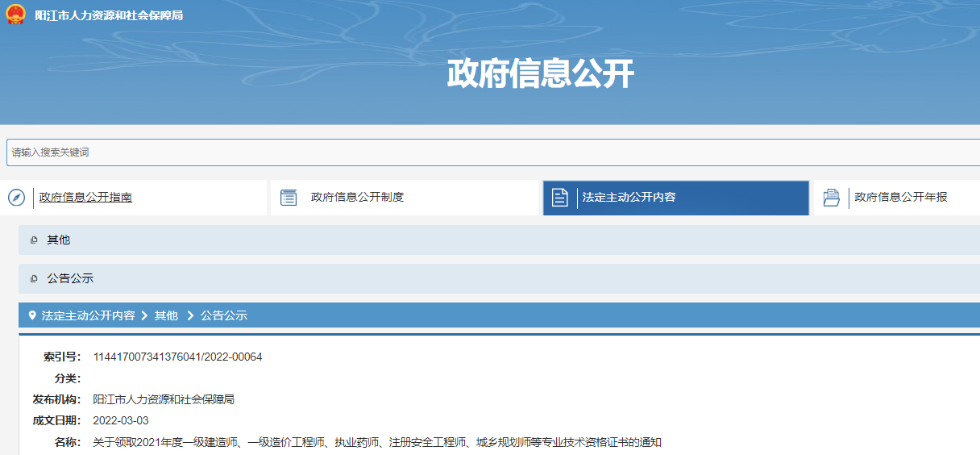Open the 政府信息公开年报 tab
Image resolution: width=980 pixels, height=455 pixels.
coord(901,198)
